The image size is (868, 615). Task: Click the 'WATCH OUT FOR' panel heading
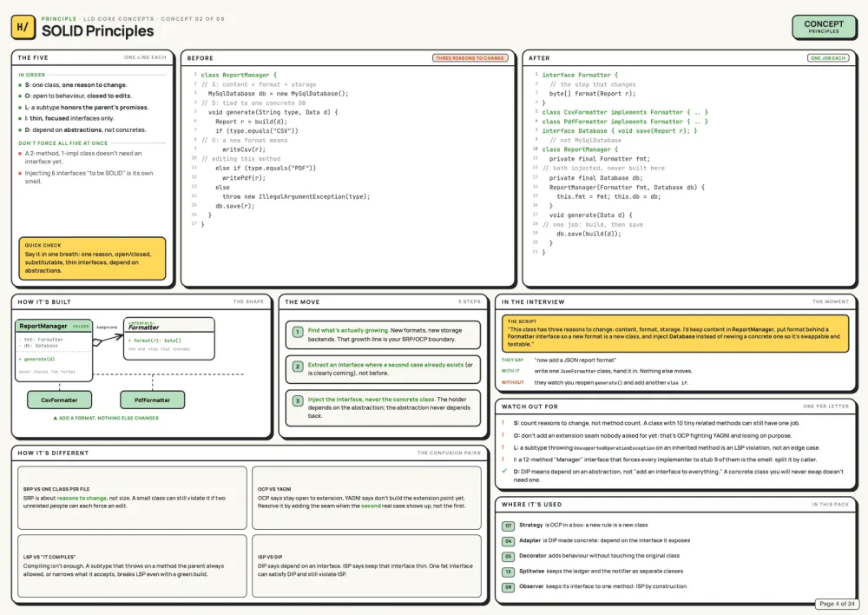click(x=529, y=407)
